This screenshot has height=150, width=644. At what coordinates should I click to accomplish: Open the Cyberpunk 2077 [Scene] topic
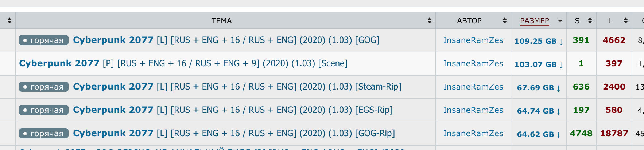point(183,63)
